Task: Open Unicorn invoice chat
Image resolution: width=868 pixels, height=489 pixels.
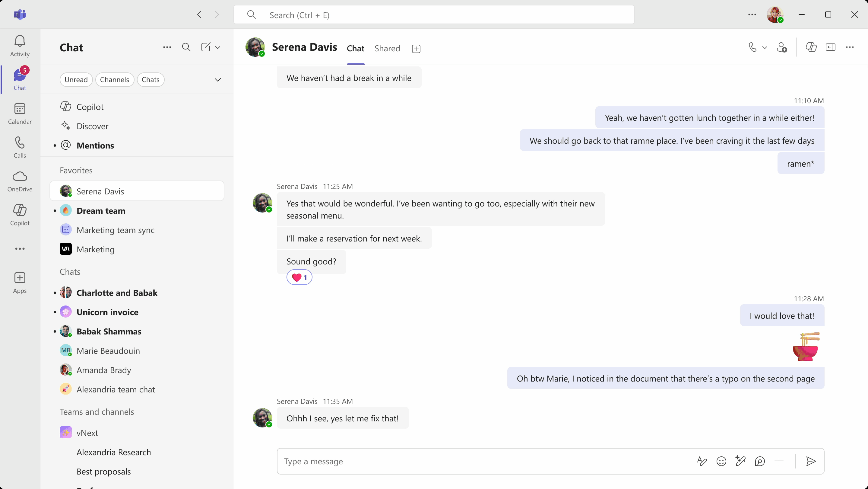Action: coord(137,312)
